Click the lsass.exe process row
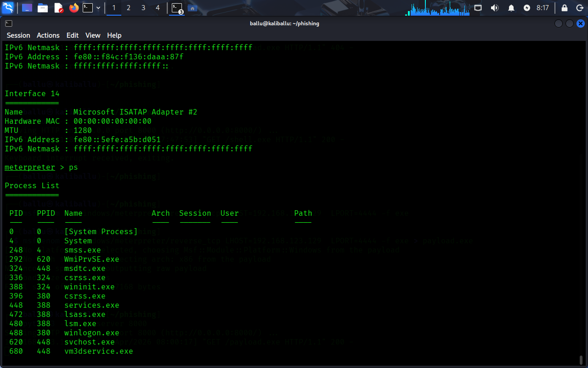The height and width of the screenshot is (368, 588). click(x=57, y=314)
